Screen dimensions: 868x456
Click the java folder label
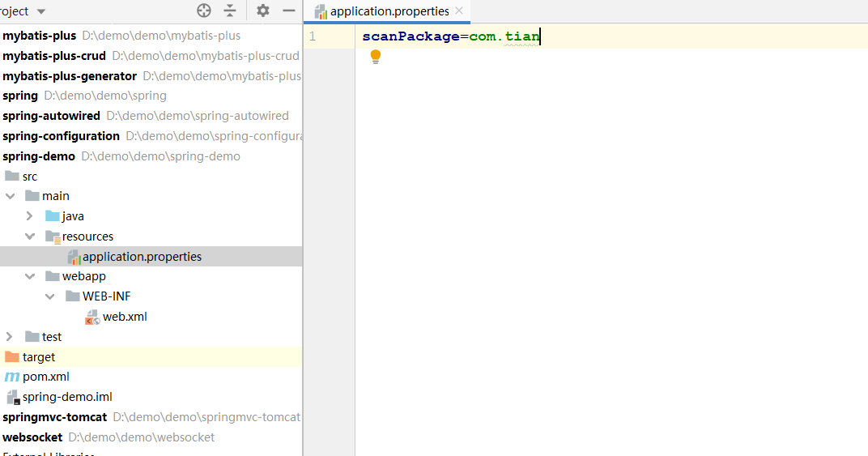[x=73, y=216]
